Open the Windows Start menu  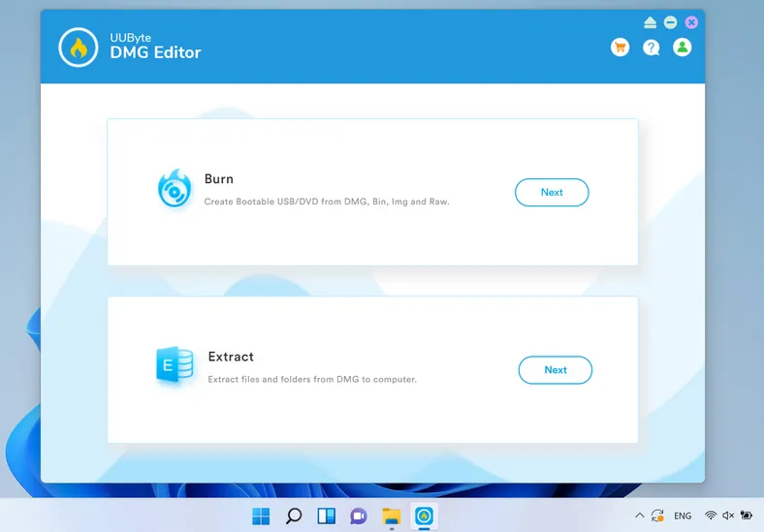261,516
